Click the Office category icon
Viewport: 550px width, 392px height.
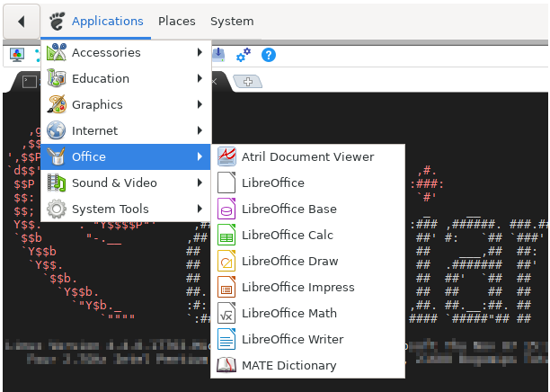(57, 156)
